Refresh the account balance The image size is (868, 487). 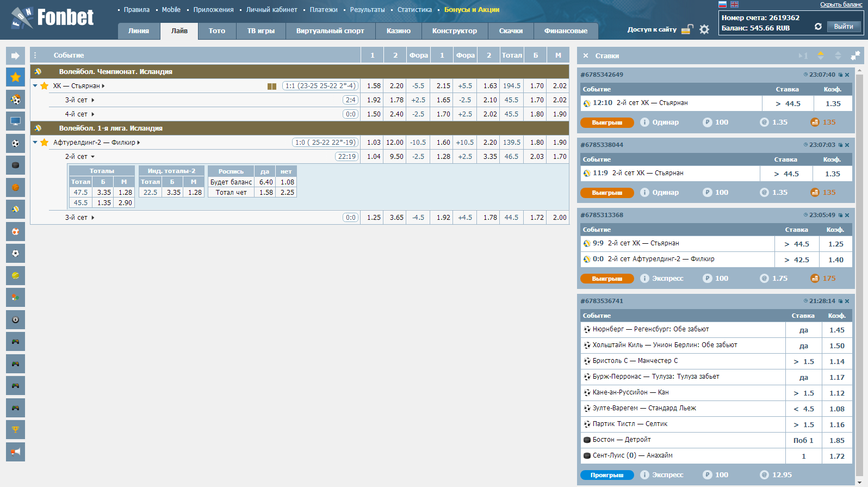818,27
